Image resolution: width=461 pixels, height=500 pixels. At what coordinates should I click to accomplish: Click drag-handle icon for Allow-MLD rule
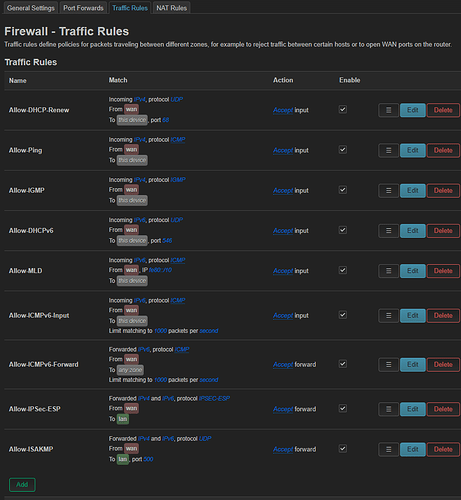tap(388, 271)
